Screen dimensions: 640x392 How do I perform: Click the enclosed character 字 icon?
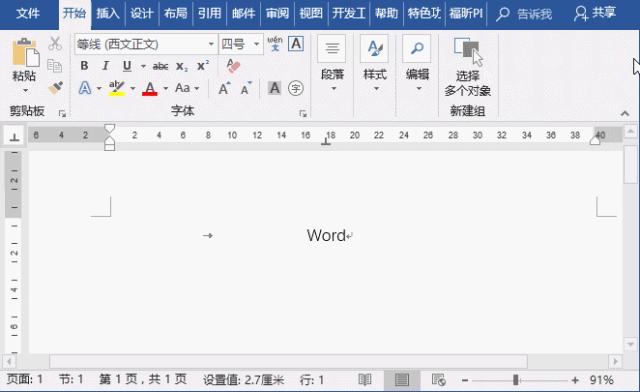tap(296, 88)
